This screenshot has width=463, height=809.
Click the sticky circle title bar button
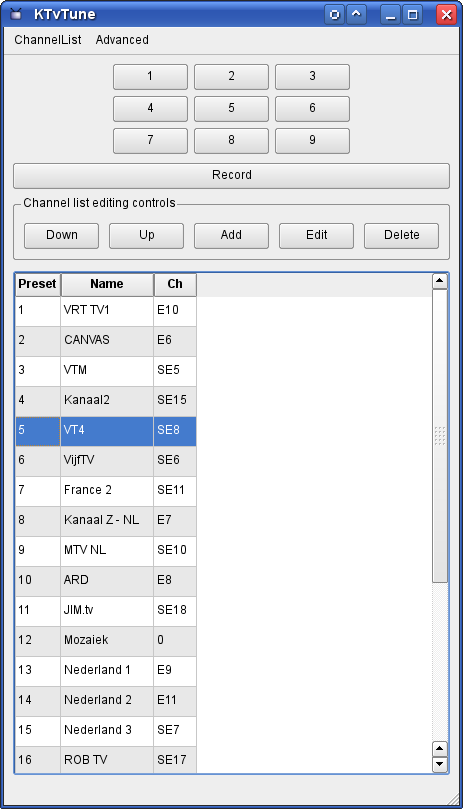click(x=334, y=14)
